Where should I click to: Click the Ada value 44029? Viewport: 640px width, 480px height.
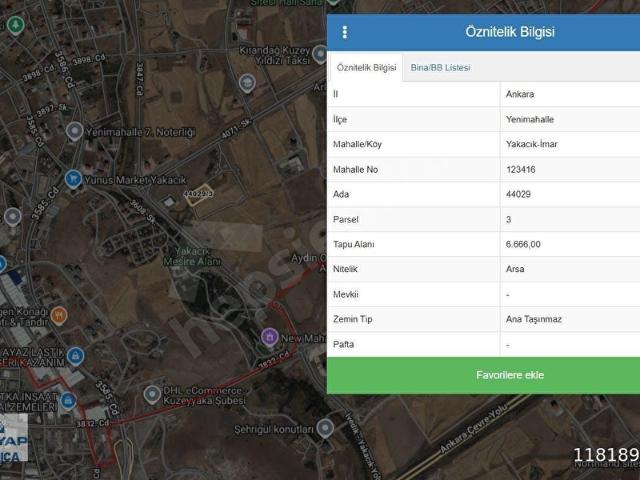(518, 194)
